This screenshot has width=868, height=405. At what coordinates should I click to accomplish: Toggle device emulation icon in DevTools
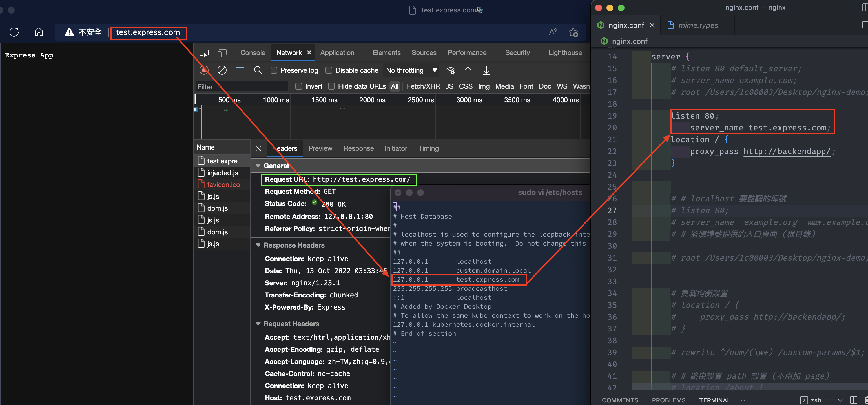point(222,53)
